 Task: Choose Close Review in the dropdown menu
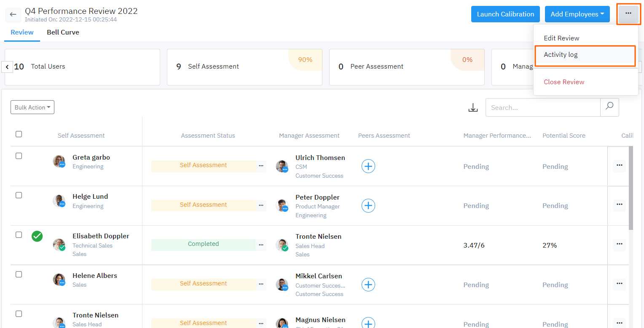pos(564,82)
